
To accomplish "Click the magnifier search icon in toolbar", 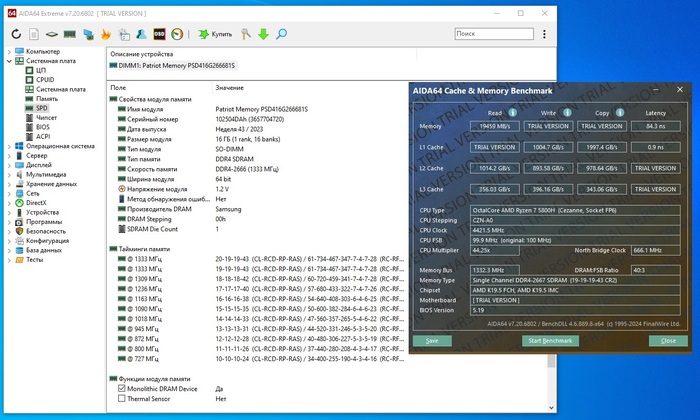I will pos(281,34).
